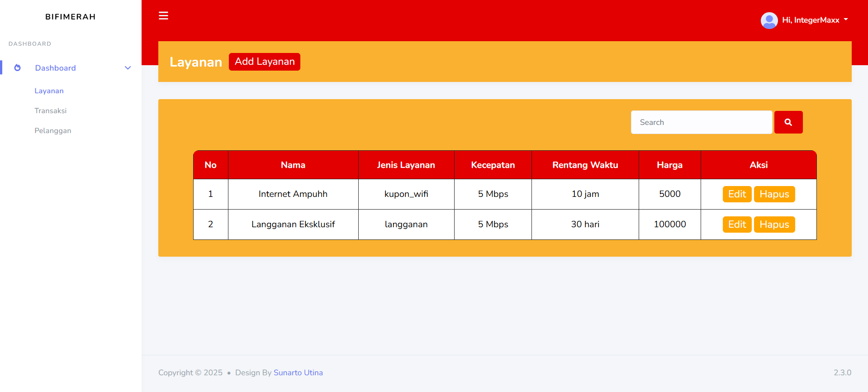
Task: Toggle the hamburger sidebar menu icon
Action: pyautogui.click(x=163, y=16)
